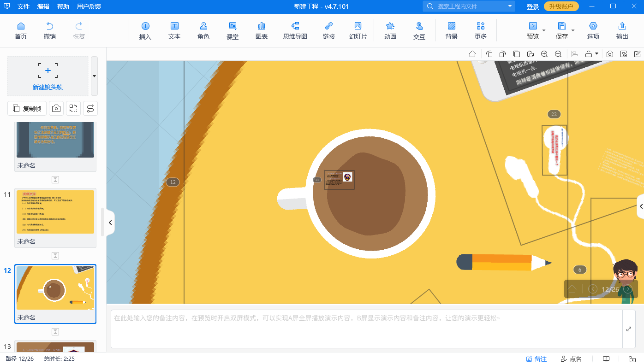Open the 编辑 menu
This screenshot has width=644, height=364.
43,6
